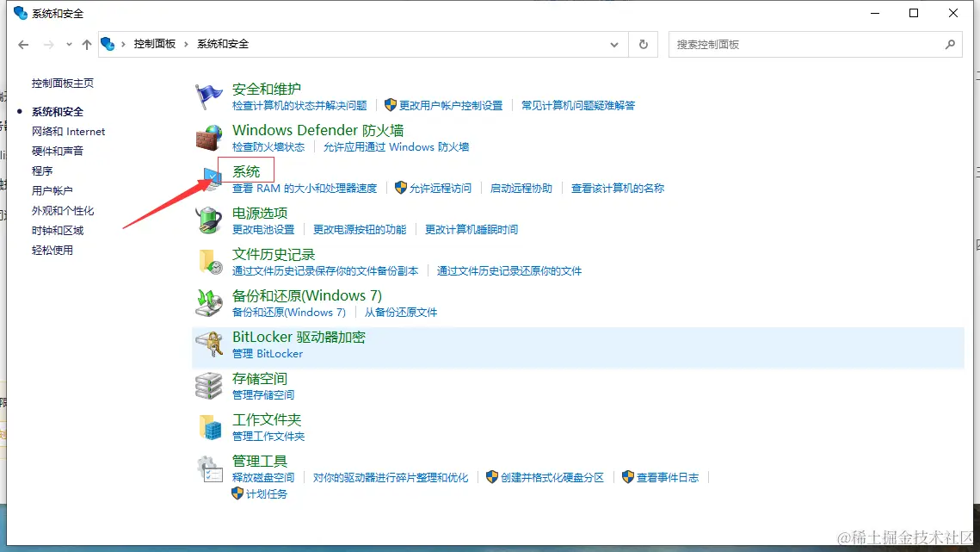Click 更改电源按钮的功能 link

(x=360, y=230)
